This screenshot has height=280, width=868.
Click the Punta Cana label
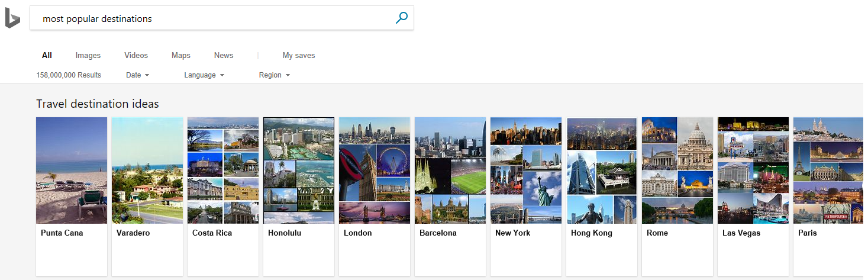(62, 233)
